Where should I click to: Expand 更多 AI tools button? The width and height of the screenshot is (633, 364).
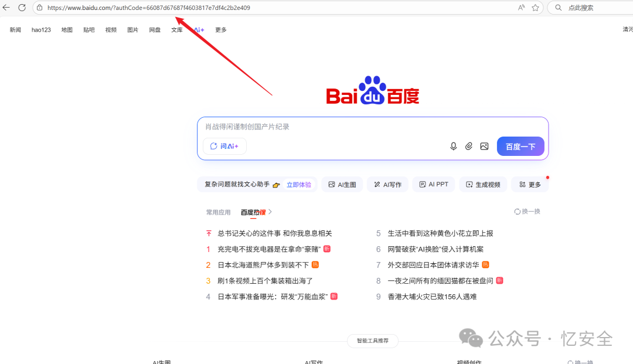tap(530, 185)
